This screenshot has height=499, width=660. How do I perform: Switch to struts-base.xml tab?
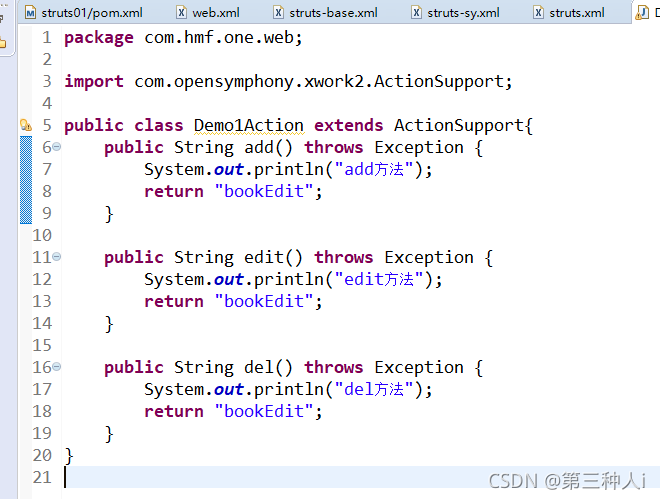[x=325, y=13]
